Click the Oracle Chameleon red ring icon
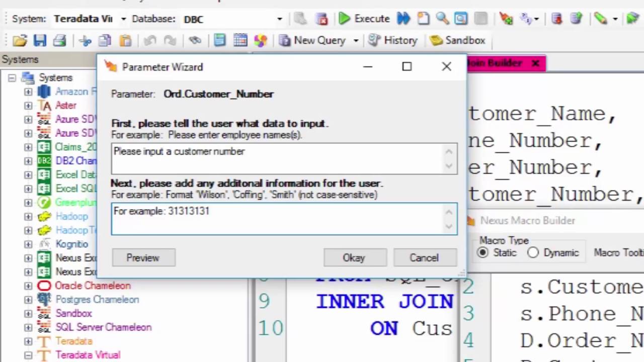The width and height of the screenshot is (644, 362). click(44, 286)
